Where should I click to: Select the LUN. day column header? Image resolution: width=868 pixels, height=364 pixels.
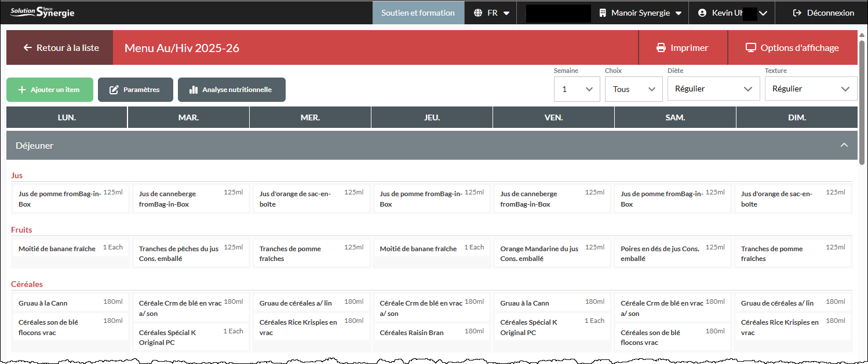click(x=67, y=117)
